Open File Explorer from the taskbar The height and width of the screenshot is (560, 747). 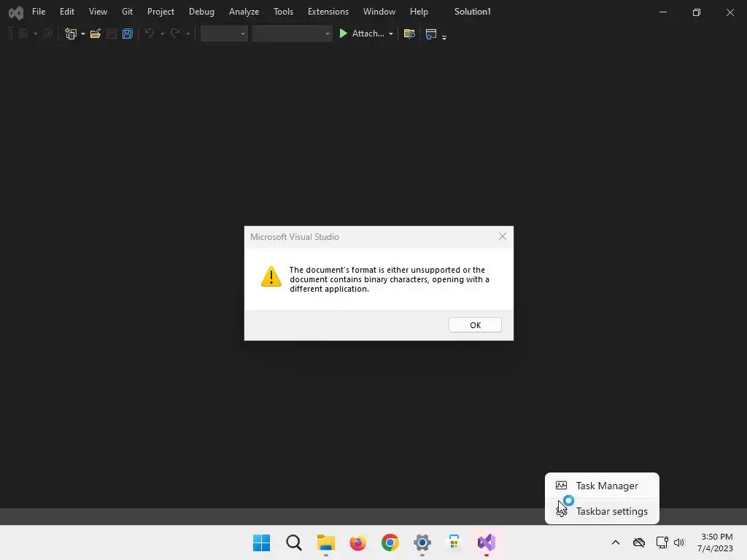pyautogui.click(x=326, y=542)
